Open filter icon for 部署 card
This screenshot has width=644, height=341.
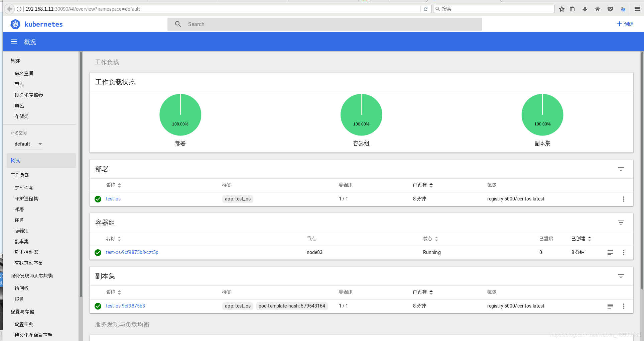point(621,169)
